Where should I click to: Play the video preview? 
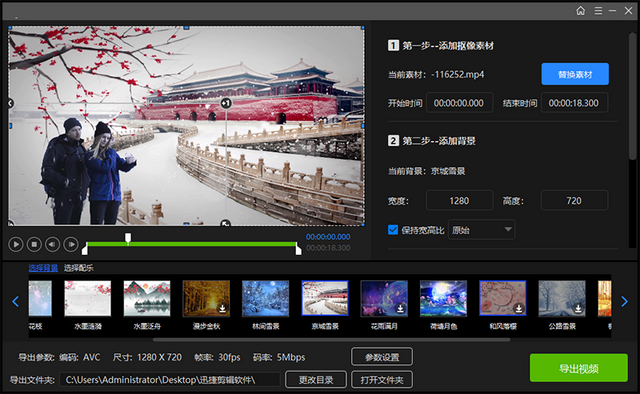pos(16,245)
